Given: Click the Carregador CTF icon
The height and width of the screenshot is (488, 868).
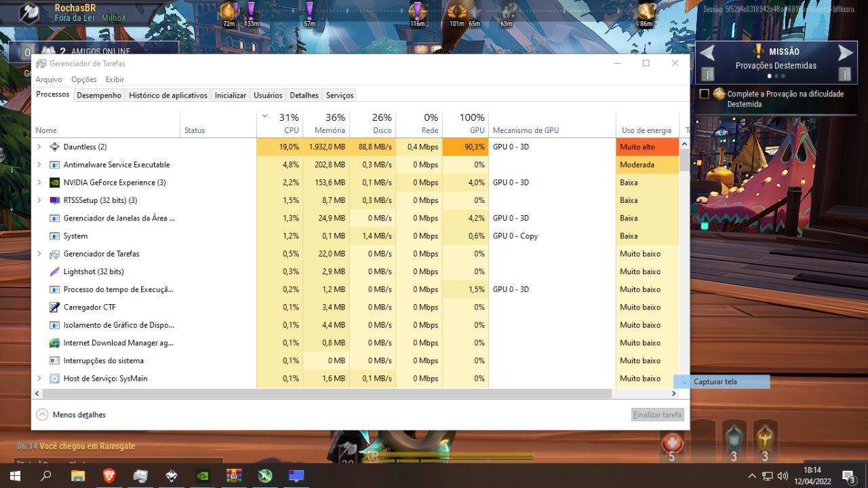Looking at the screenshot, I should [54, 307].
